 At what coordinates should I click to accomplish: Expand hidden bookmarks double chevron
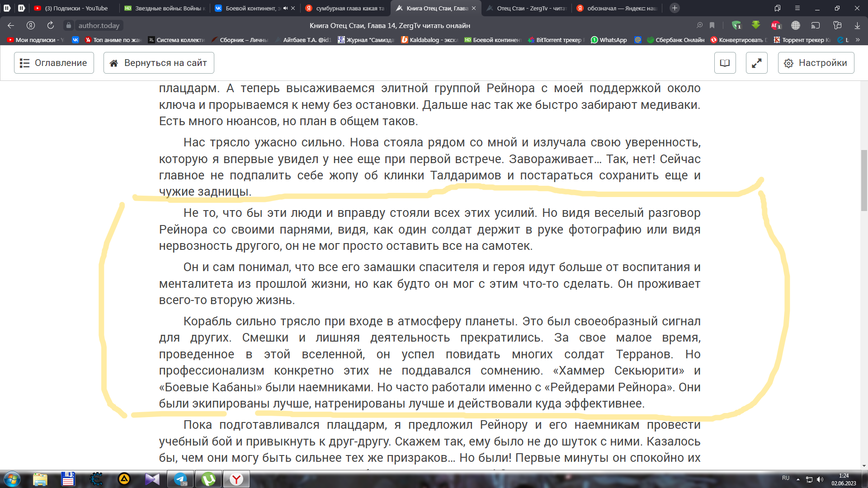pos(858,40)
